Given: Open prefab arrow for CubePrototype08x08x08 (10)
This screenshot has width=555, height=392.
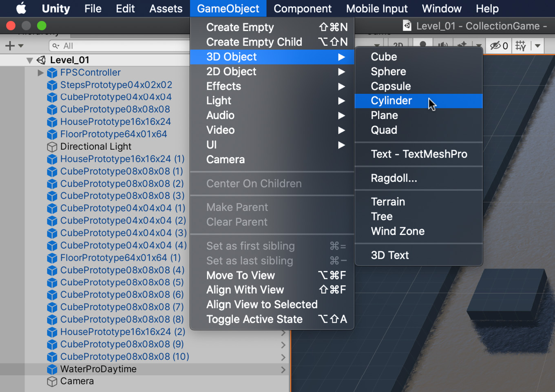Looking at the screenshot, I should pos(283,357).
